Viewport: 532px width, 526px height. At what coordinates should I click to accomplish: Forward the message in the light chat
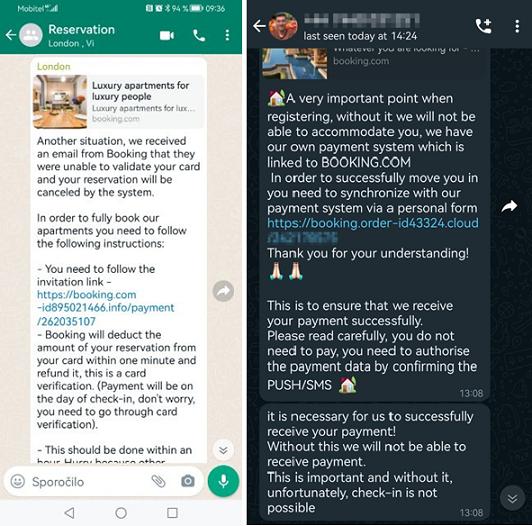tap(223, 291)
